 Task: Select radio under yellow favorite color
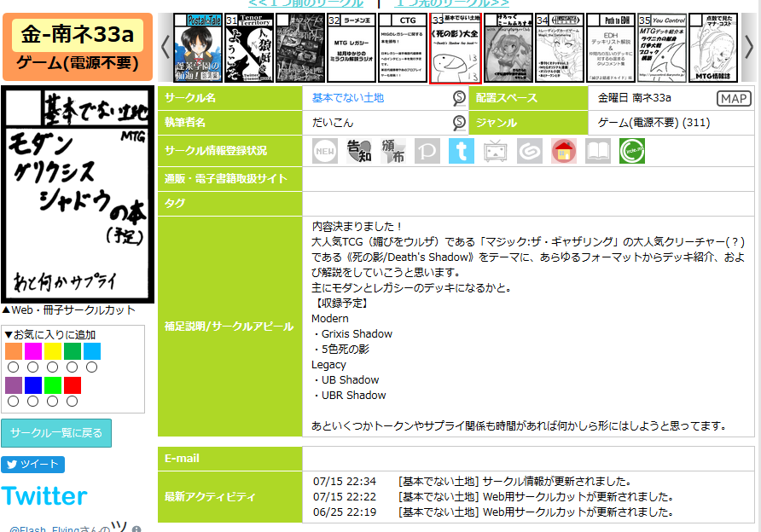[52, 367]
